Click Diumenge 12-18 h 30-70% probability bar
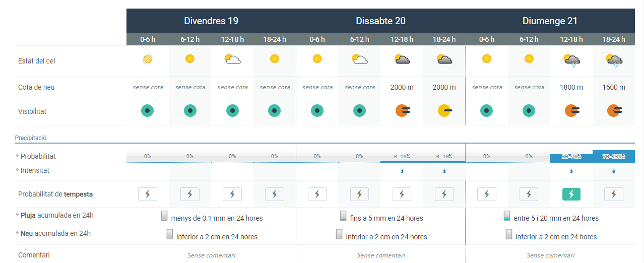 pyautogui.click(x=571, y=158)
